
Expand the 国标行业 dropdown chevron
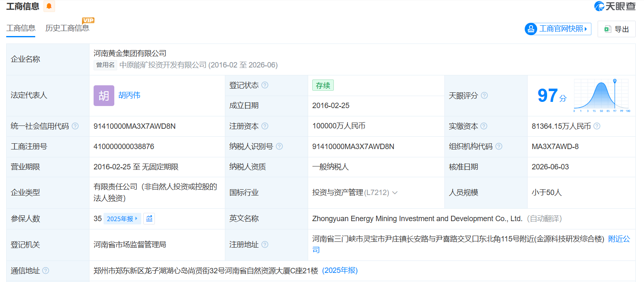click(x=395, y=193)
